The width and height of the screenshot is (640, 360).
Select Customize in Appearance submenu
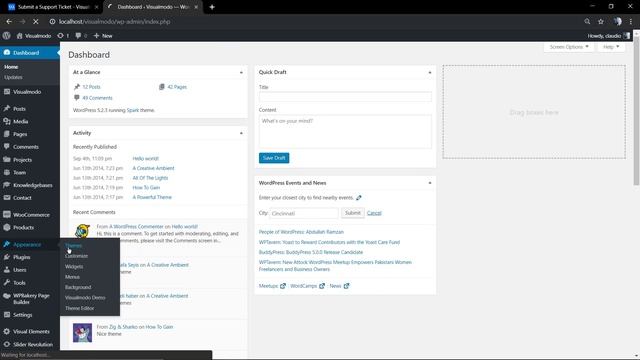pos(76,256)
